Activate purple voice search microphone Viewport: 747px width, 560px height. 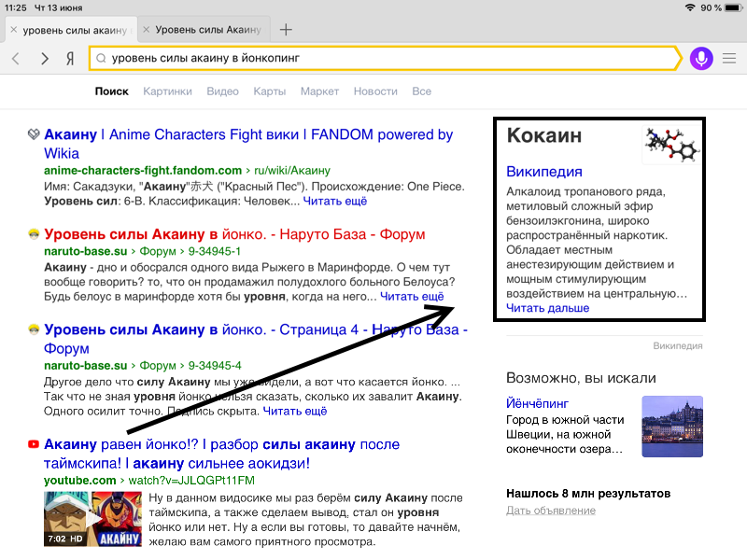pos(701,59)
